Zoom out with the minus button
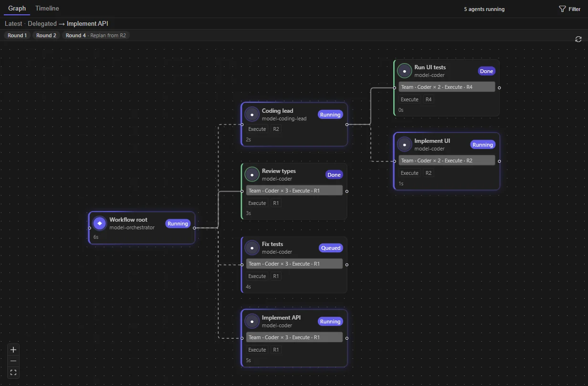 pyautogui.click(x=13, y=361)
